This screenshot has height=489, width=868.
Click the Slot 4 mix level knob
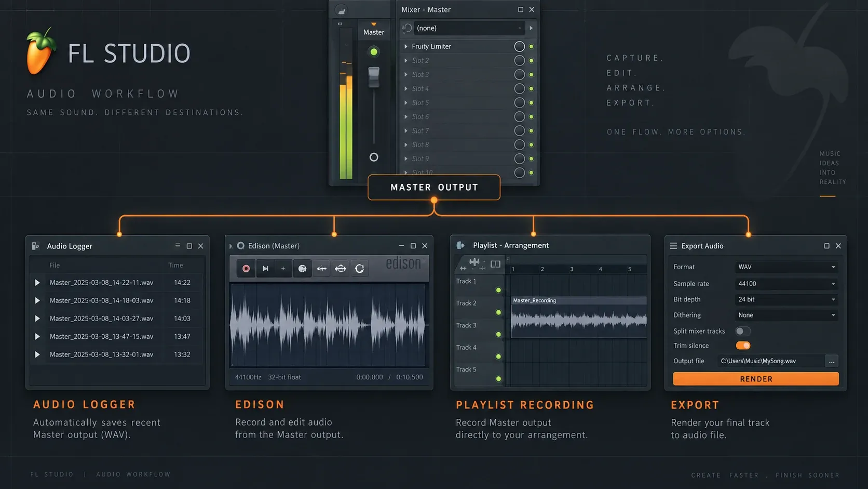tap(519, 89)
